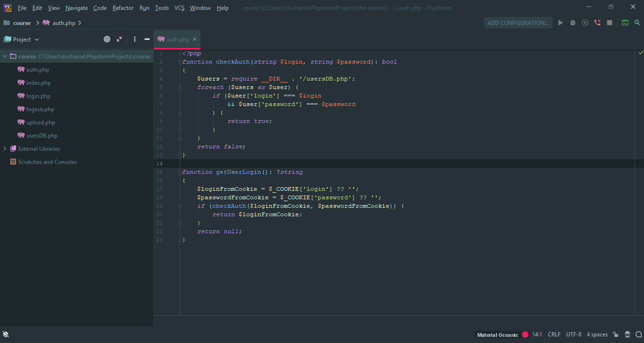Viewport: 644px width, 343px height.
Task: Open Project panel options three-dots menu
Action: click(x=135, y=40)
